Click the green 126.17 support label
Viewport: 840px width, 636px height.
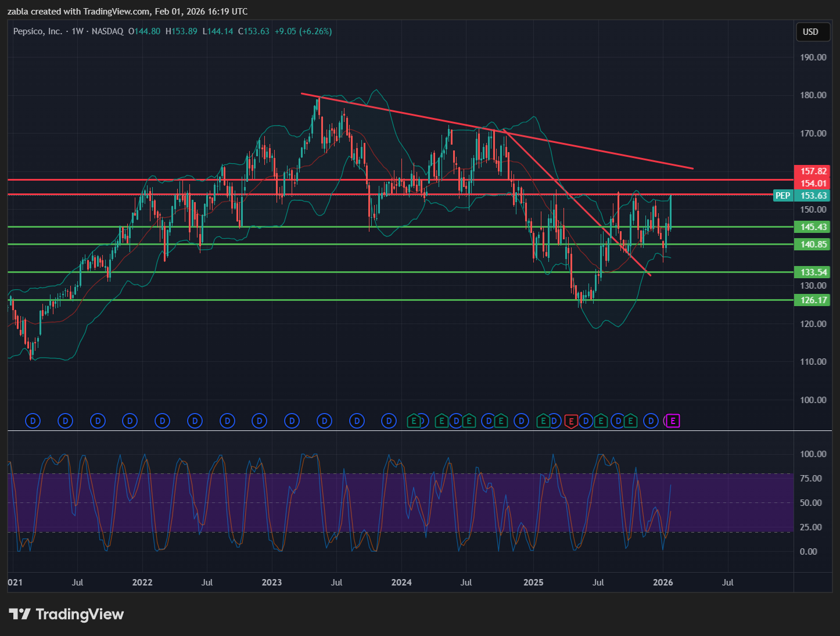tap(813, 300)
